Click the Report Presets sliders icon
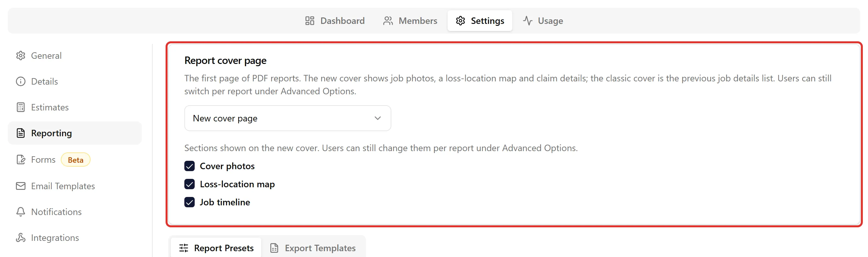This screenshot has height=257, width=868. click(184, 248)
